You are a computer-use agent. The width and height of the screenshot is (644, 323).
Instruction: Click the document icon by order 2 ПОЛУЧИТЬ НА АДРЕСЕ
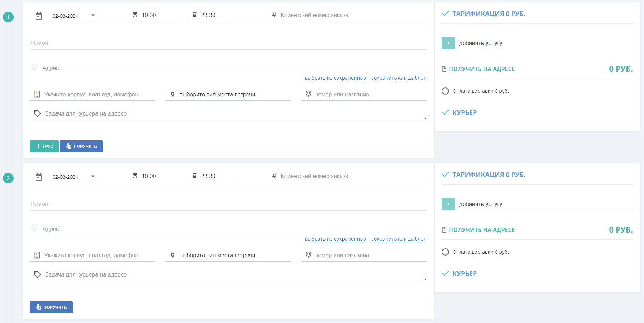444,230
